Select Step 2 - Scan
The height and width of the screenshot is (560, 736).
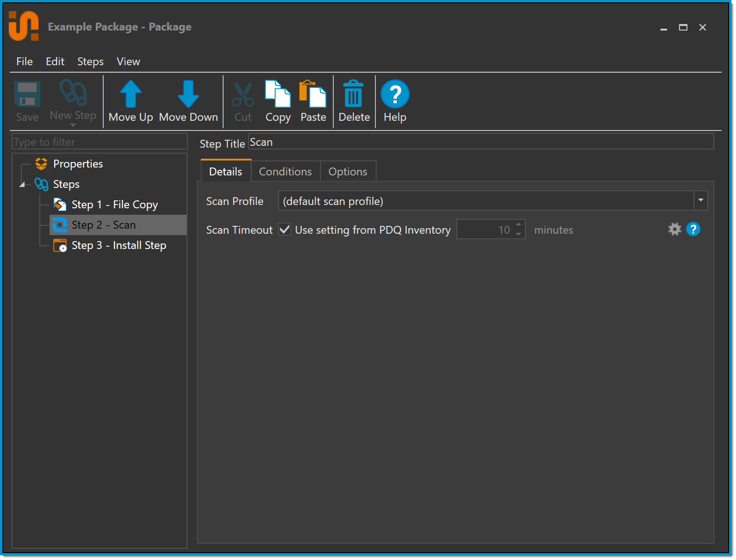pyautogui.click(x=118, y=225)
